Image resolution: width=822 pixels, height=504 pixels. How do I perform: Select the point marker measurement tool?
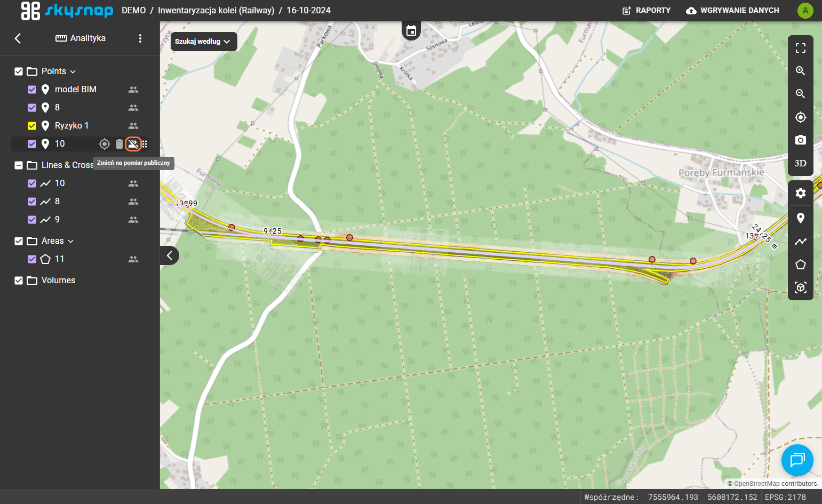[800, 218]
